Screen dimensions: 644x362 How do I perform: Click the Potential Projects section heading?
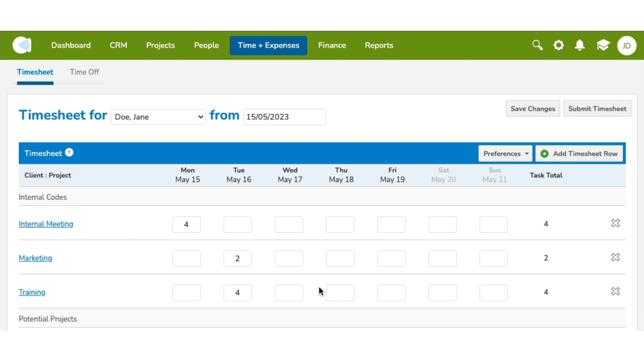click(x=48, y=319)
